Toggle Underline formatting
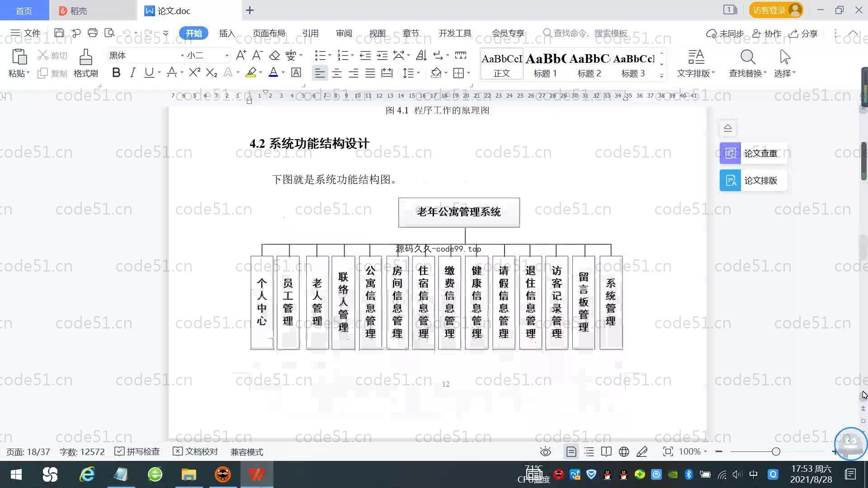 pos(149,72)
